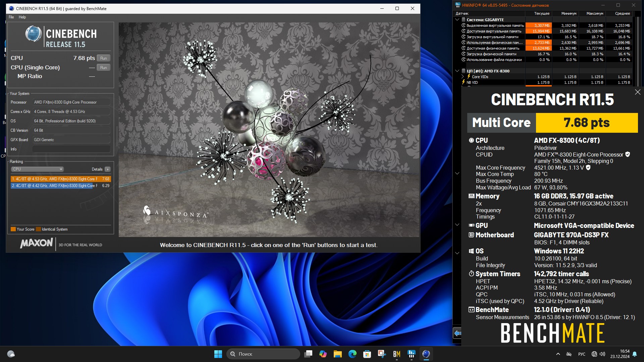Open Task View from the taskbar

click(308, 354)
